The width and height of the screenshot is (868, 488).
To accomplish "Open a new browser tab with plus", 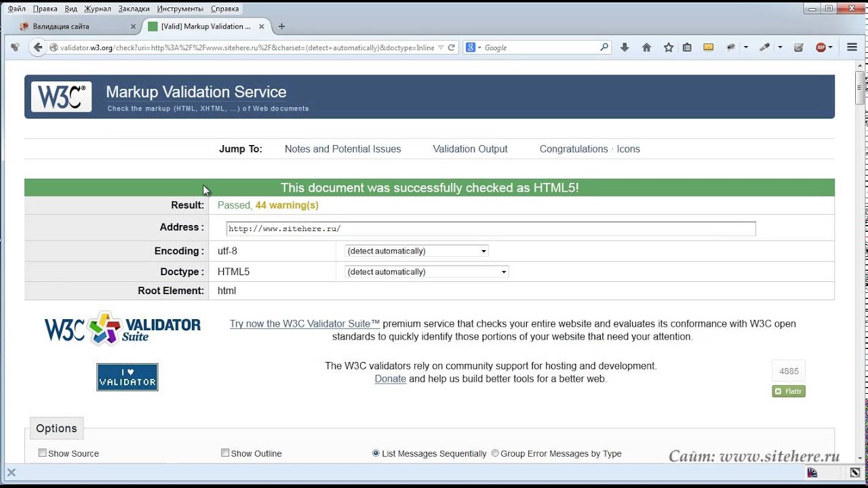I will pos(282,26).
